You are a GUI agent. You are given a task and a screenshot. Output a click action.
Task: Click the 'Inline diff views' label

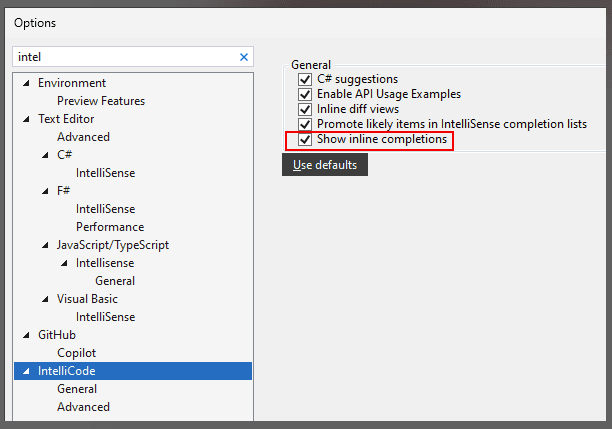pos(358,109)
